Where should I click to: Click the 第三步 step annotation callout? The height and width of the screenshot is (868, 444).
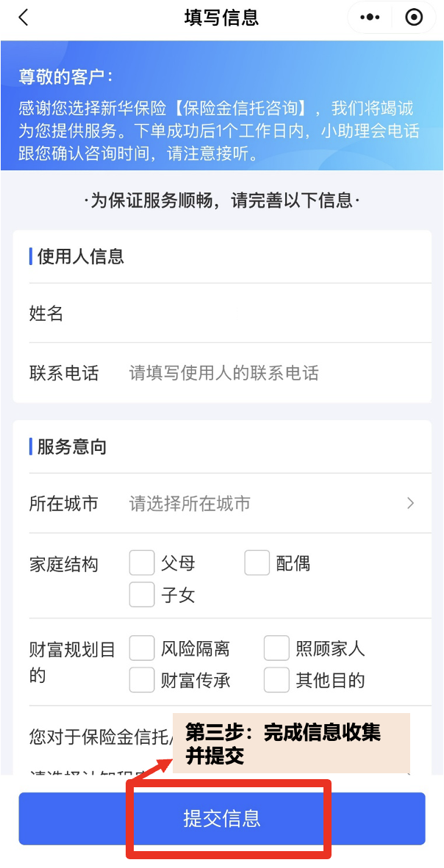coord(290,743)
